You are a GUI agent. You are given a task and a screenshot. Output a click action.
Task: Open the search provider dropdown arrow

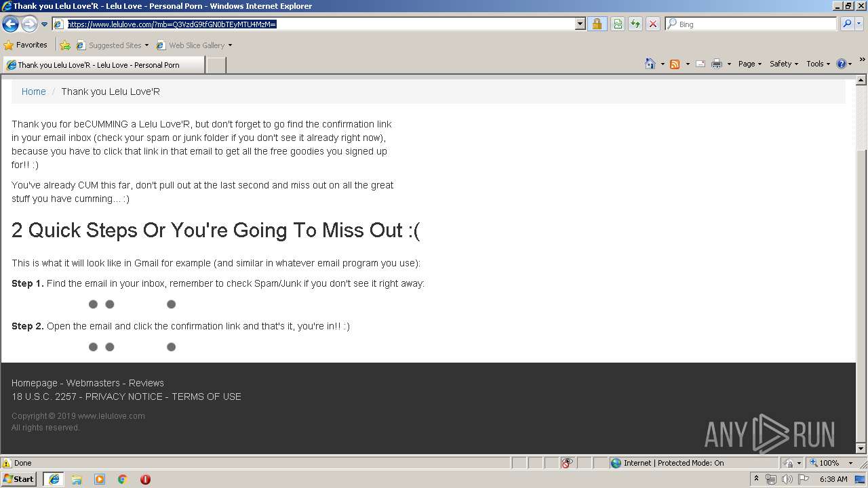[x=859, y=24]
